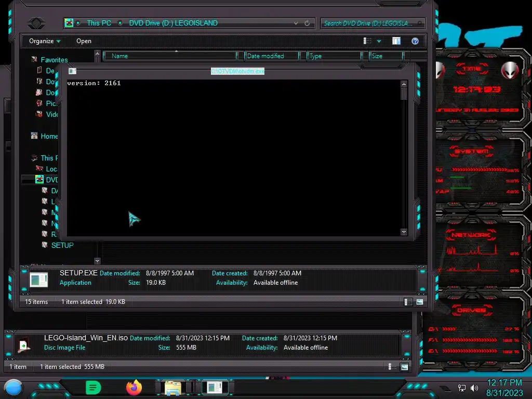This screenshot has width=532, height=399.
Task: Click the CPU usage bar in gadget
Action: point(480,169)
